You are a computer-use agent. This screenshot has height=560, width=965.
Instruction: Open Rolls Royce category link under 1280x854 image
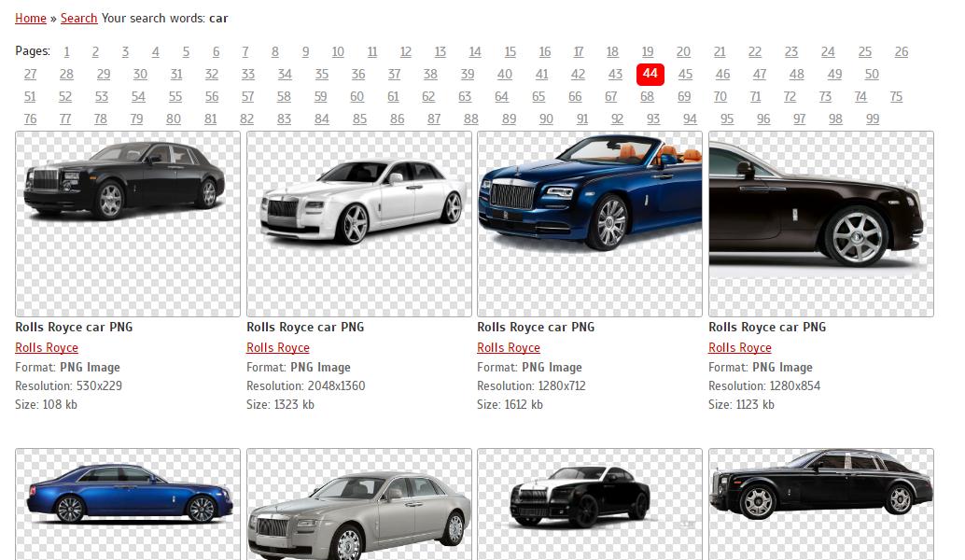click(x=740, y=348)
